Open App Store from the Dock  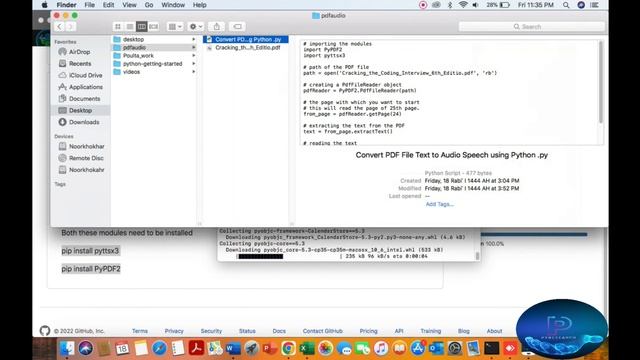click(x=418, y=348)
